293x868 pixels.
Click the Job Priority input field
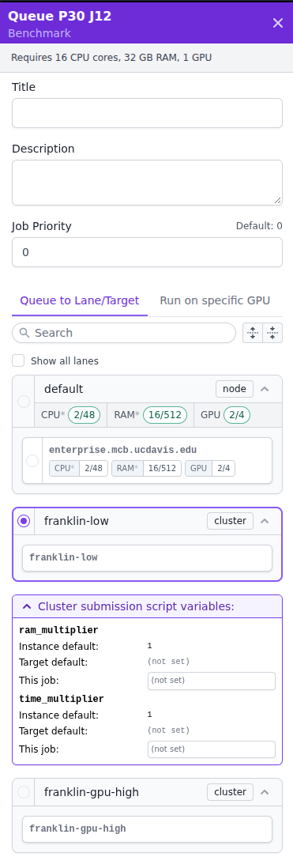click(x=147, y=252)
